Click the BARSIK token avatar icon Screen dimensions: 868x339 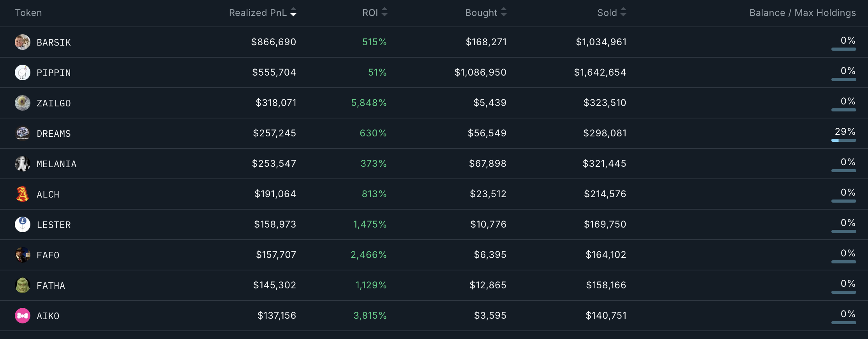23,42
